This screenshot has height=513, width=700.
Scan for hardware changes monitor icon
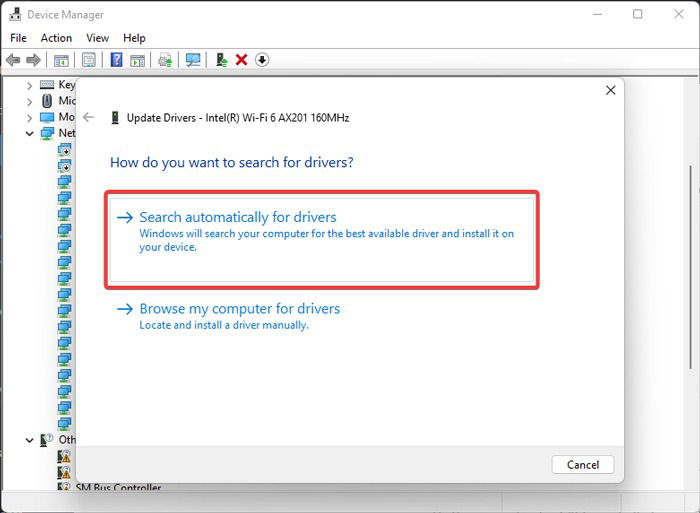coord(193,60)
